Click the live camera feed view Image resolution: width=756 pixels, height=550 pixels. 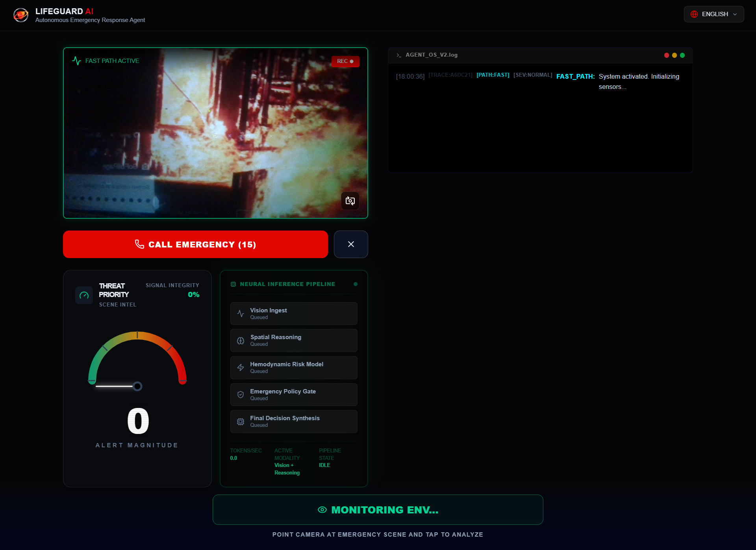(215, 133)
